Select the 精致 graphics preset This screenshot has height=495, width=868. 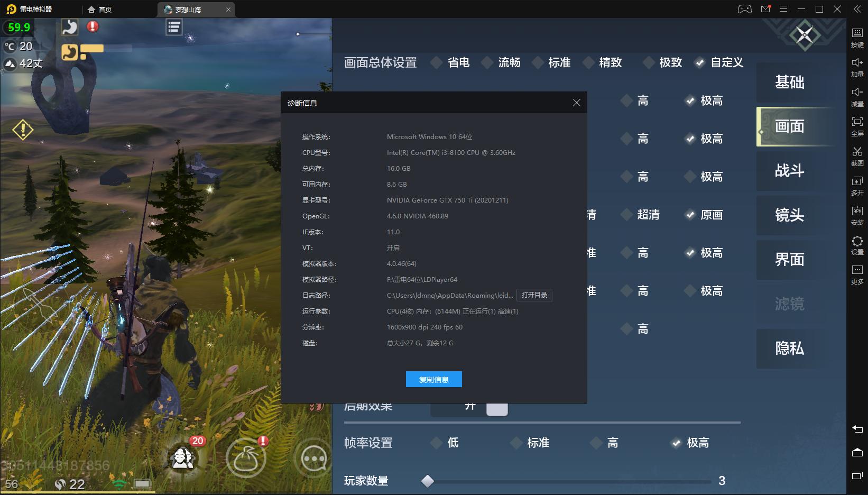click(602, 62)
